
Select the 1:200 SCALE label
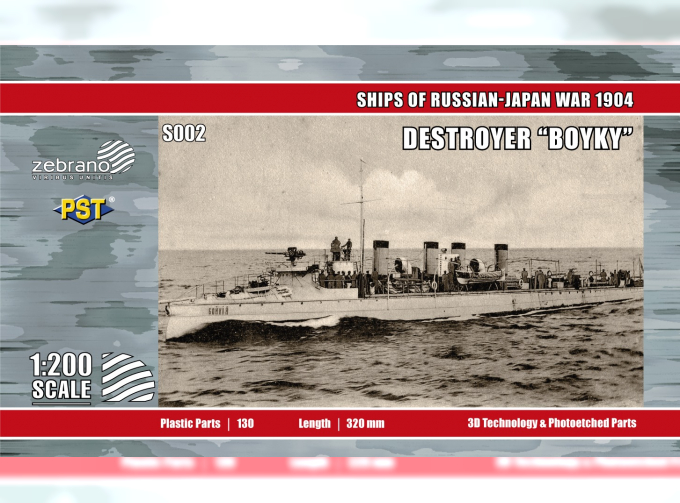coord(61,377)
